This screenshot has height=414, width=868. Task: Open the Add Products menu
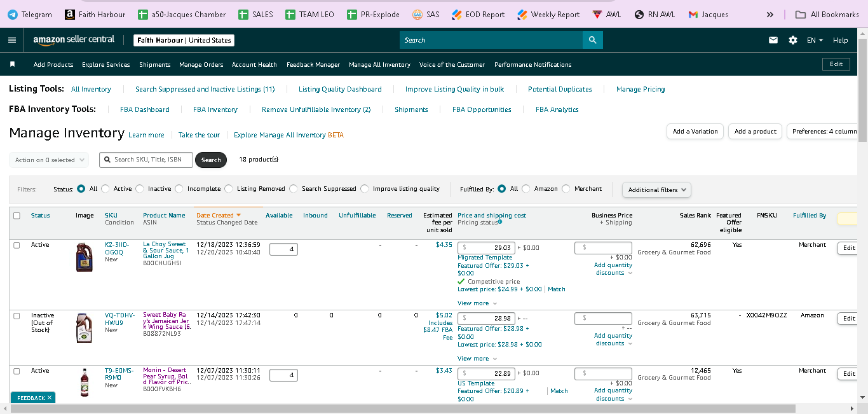pyautogui.click(x=53, y=64)
